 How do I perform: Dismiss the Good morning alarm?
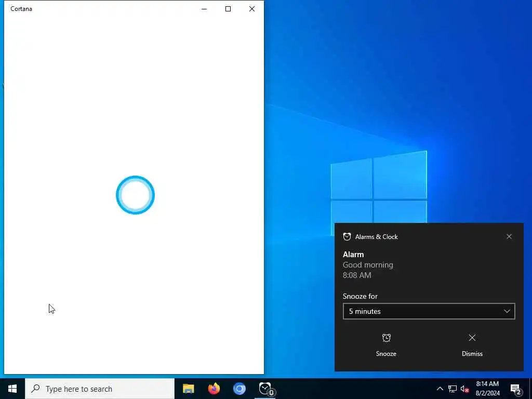(472, 345)
